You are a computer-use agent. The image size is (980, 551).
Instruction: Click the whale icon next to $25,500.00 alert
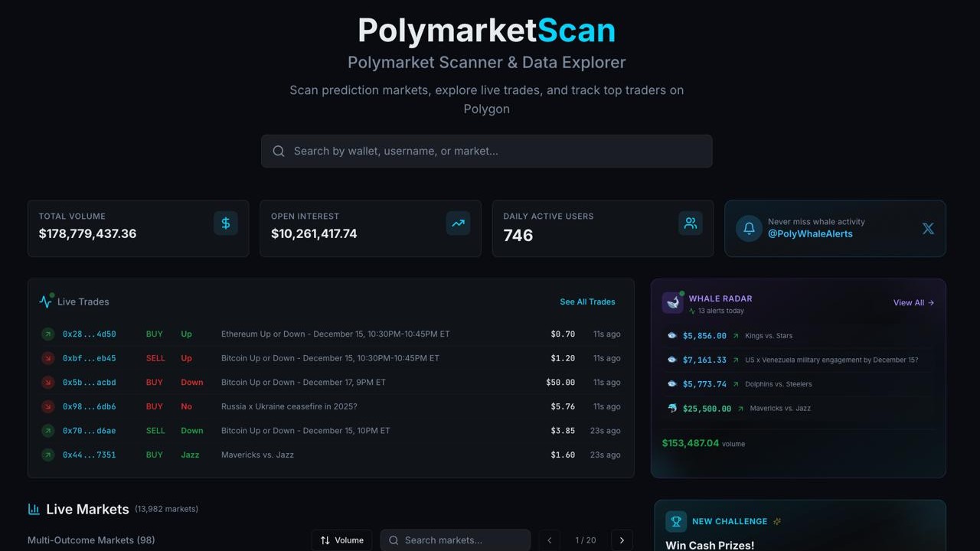(x=672, y=409)
